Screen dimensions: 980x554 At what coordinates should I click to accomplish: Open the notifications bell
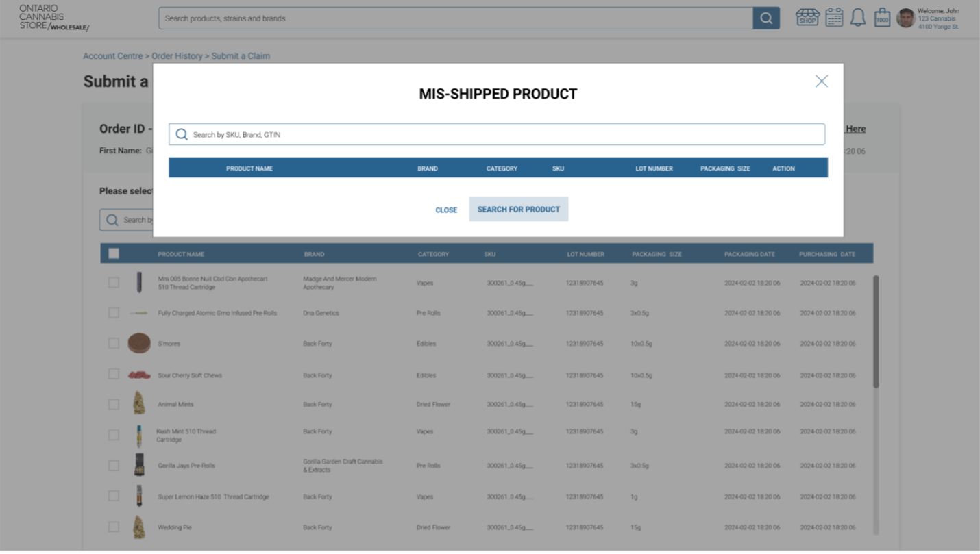[858, 18]
